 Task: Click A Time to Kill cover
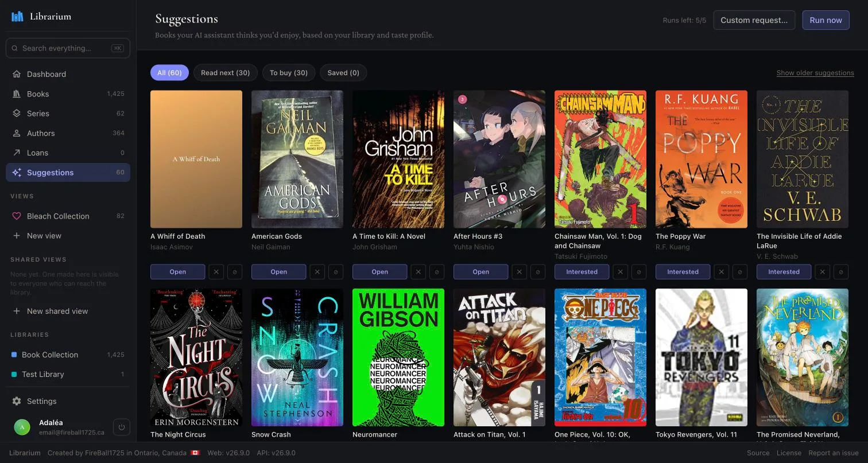point(398,159)
